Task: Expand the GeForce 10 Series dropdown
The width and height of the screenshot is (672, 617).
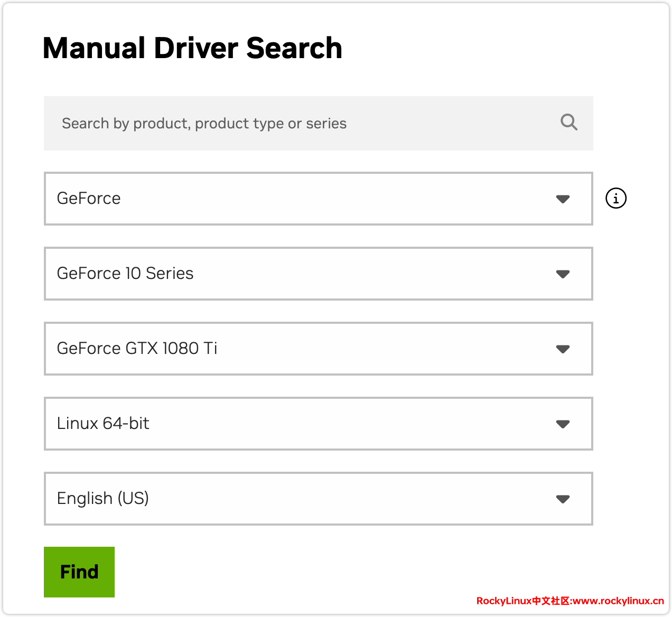Action: coord(317,274)
